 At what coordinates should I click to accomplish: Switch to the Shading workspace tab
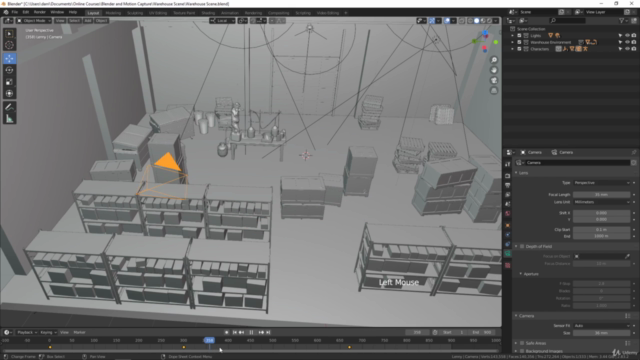click(x=208, y=13)
